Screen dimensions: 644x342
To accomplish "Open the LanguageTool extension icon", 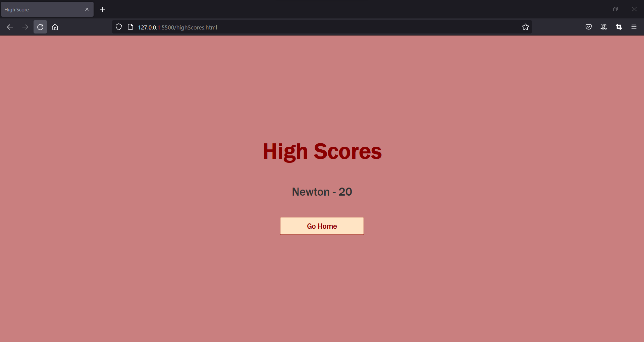I will pyautogui.click(x=604, y=27).
